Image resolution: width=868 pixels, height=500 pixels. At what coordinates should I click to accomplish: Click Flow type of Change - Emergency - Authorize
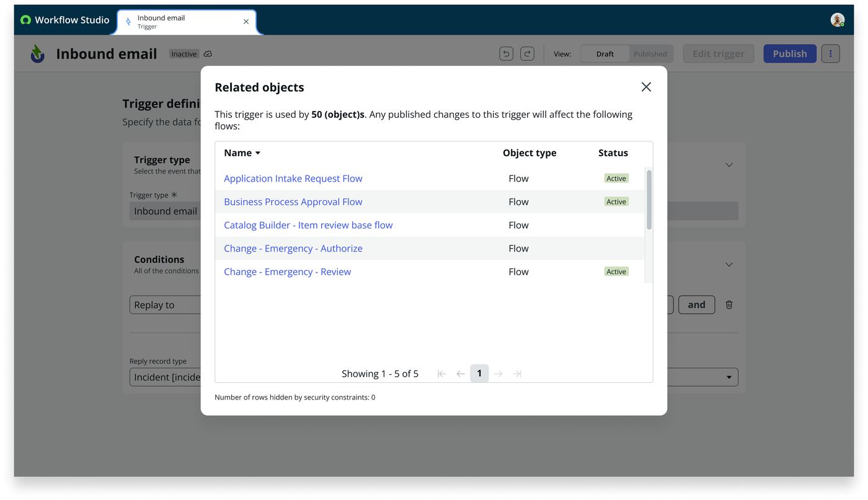[x=518, y=248]
